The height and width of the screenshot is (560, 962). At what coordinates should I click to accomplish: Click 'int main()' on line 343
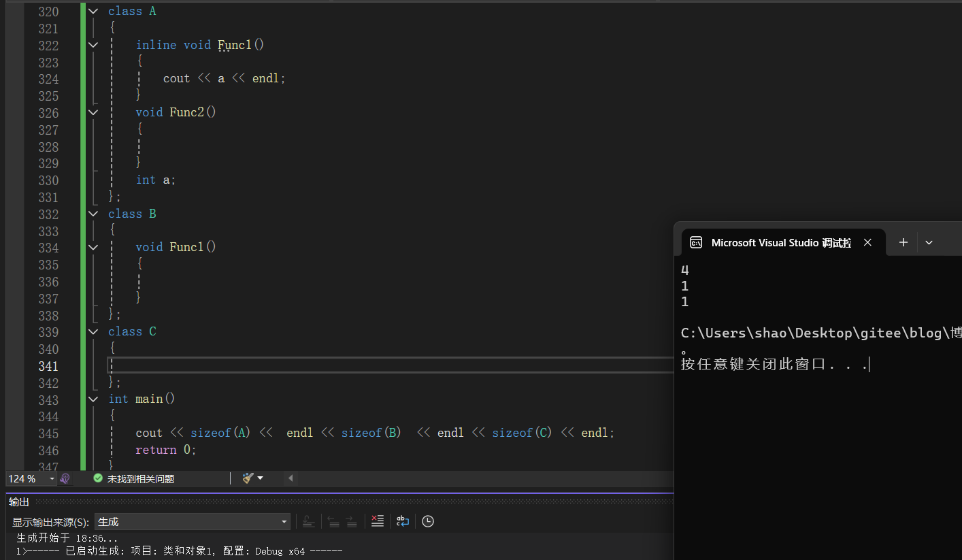[x=142, y=399]
